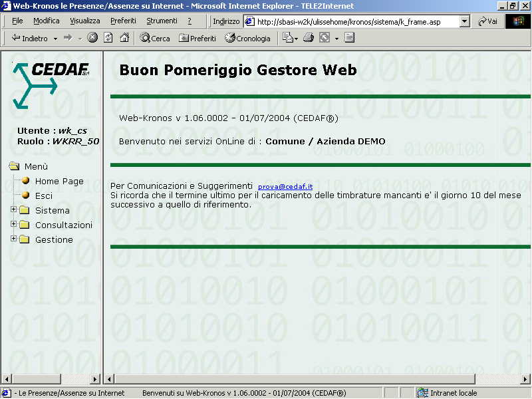Screen dimensions: 532x399
Task: Click left arrow of main frame scrollbar
Action: click(109, 379)
